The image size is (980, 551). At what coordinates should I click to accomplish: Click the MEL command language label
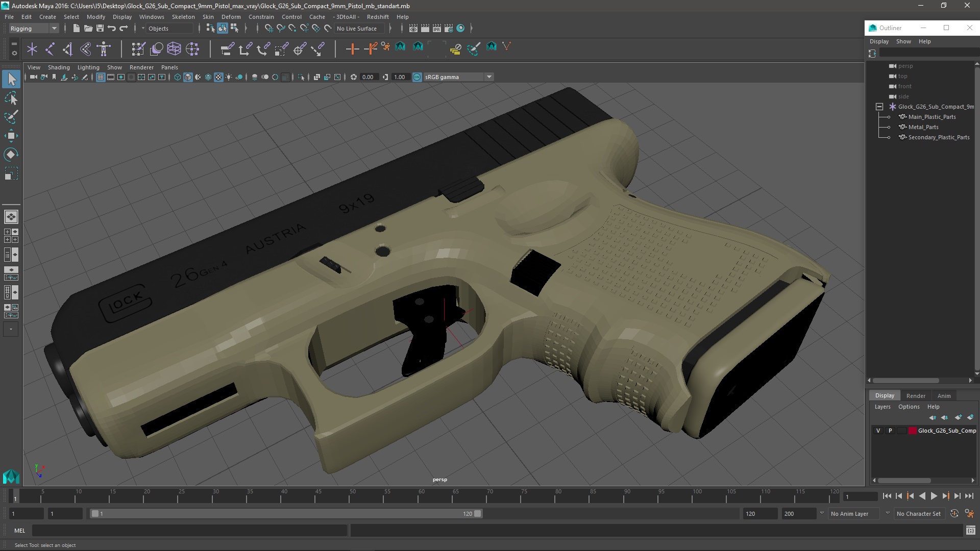pos(19,531)
